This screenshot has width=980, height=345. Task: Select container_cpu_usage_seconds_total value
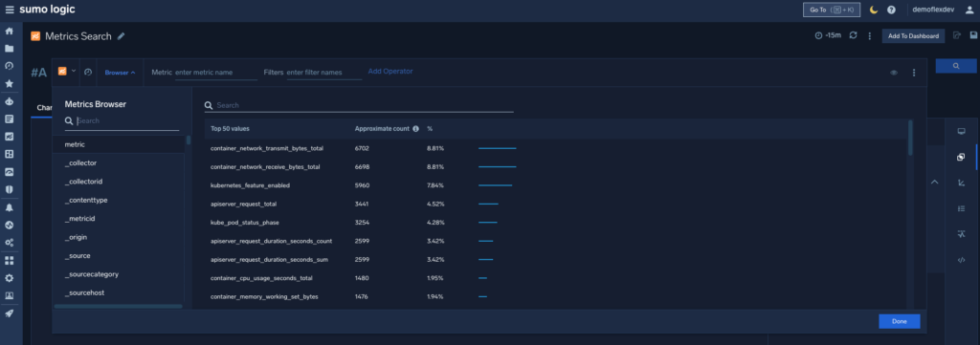(x=261, y=277)
